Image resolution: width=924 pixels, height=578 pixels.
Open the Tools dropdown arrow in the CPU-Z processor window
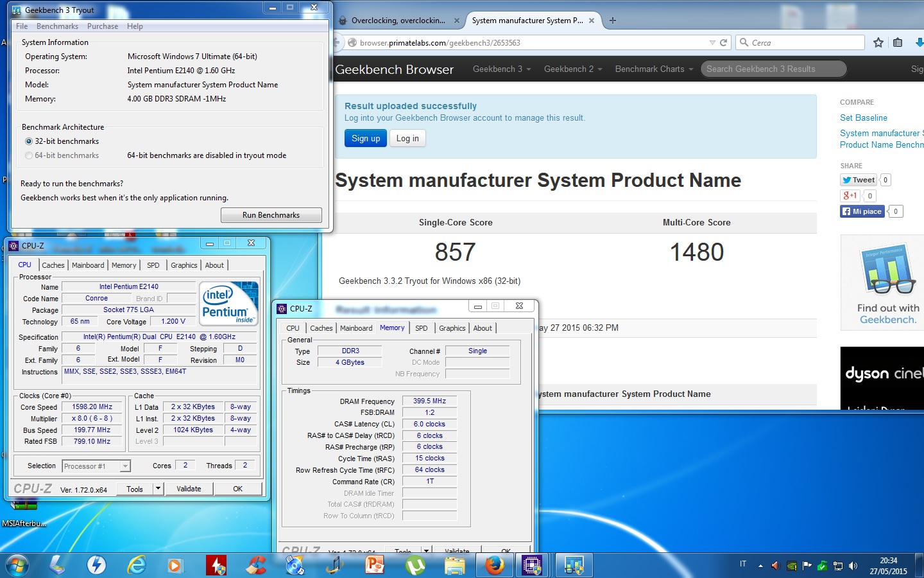[158, 489]
